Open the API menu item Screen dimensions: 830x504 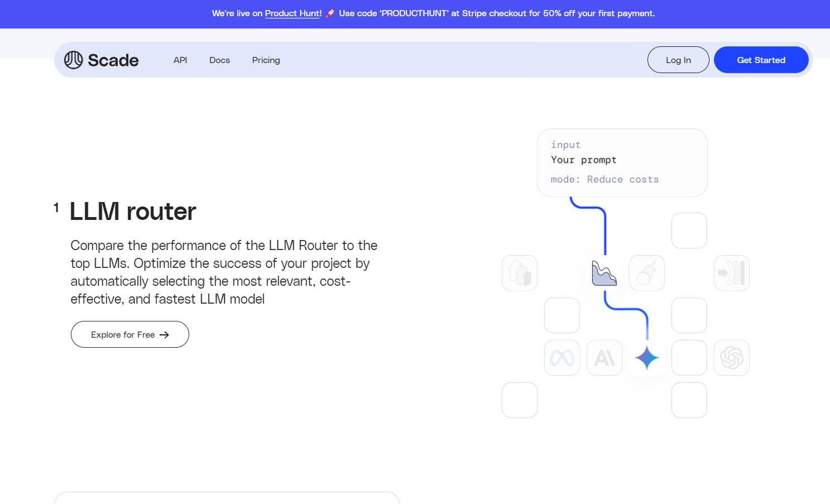[180, 60]
